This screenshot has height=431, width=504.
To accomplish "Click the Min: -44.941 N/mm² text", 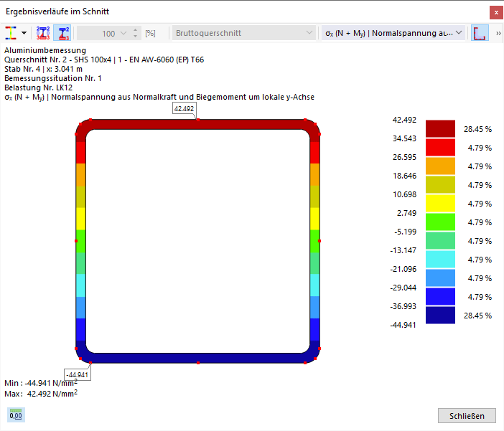I will pos(41,383).
